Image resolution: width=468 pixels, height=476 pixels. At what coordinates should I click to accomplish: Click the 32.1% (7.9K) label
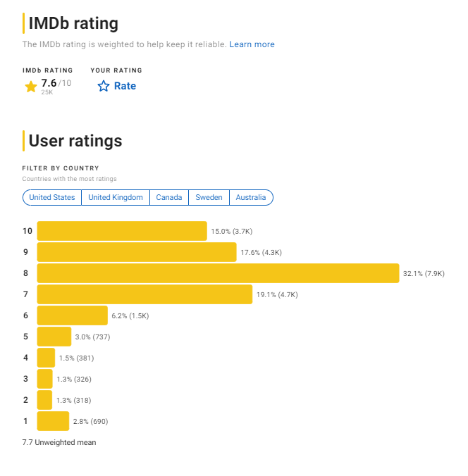(x=424, y=273)
